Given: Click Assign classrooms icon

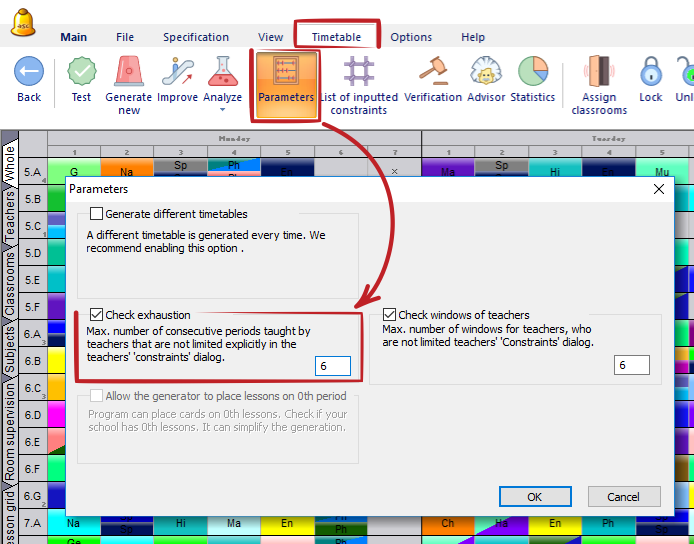Looking at the screenshot, I should pos(599,72).
